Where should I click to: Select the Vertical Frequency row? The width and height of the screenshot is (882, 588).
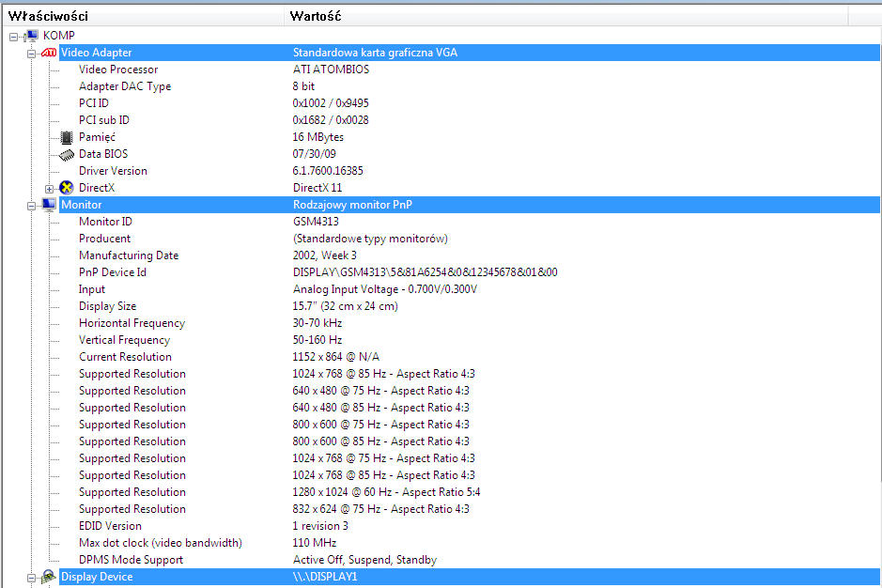point(124,340)
